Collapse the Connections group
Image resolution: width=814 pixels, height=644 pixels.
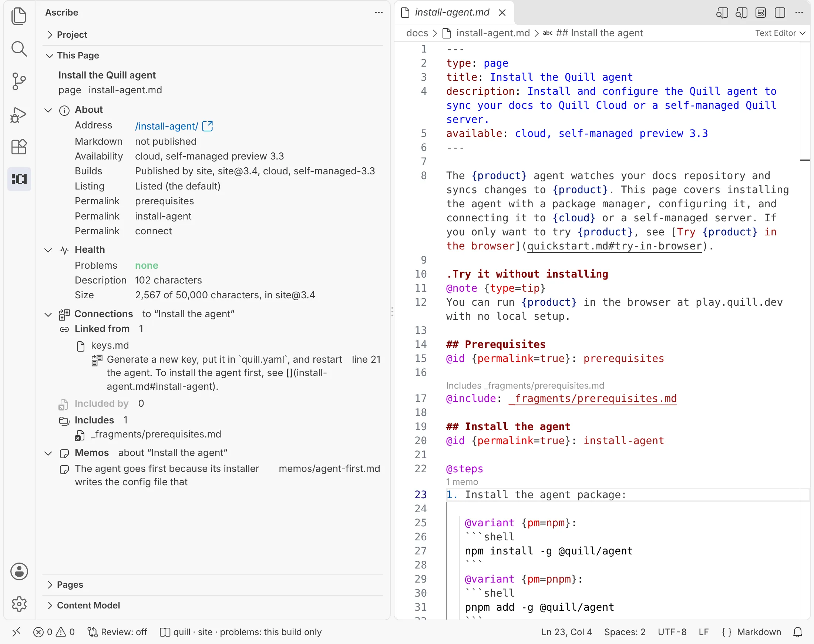coord(48,314)
